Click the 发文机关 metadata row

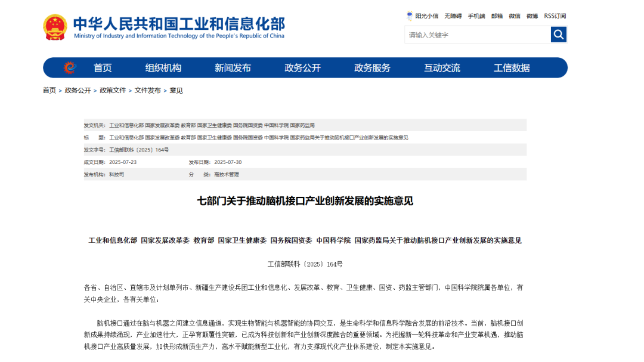click(305, 125)
